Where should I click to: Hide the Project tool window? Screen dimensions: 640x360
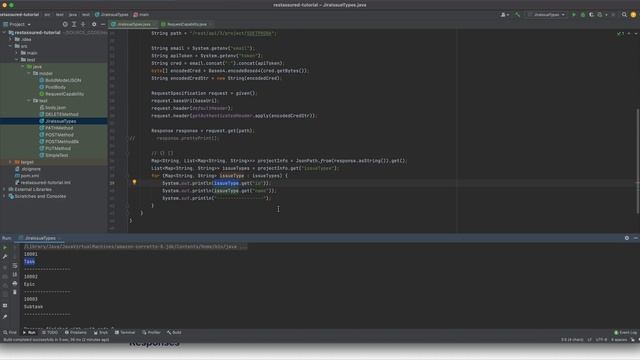pyautogui.click(x=103, y=24)
